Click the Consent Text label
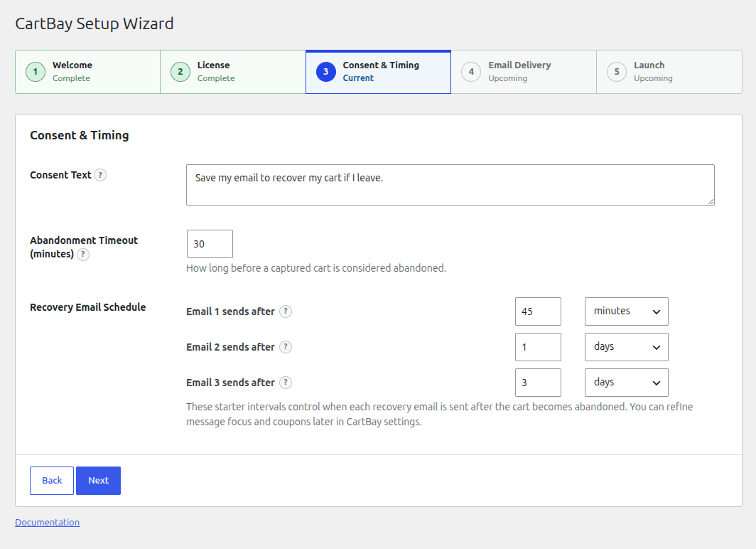 (x=61, y=175)
